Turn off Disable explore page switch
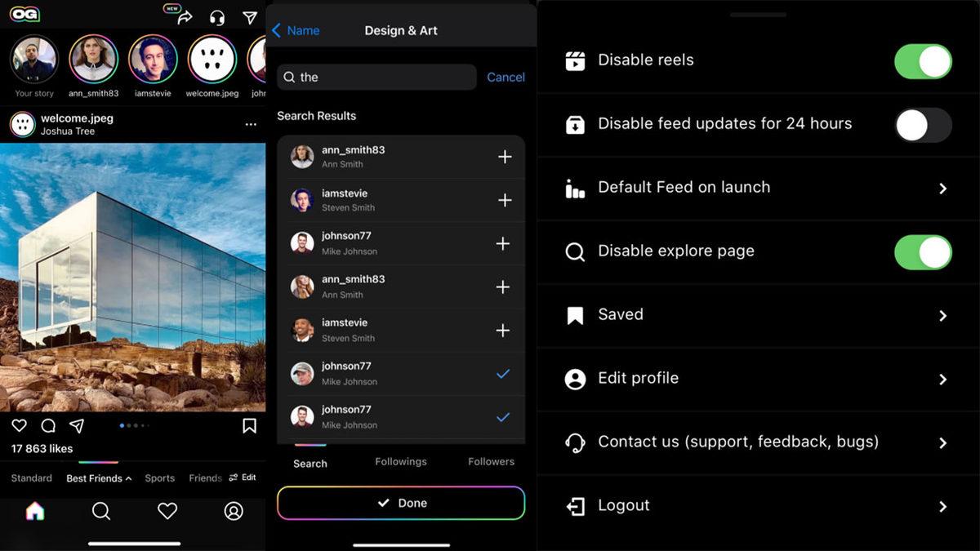The image size is (980, 551). (923, 252)
